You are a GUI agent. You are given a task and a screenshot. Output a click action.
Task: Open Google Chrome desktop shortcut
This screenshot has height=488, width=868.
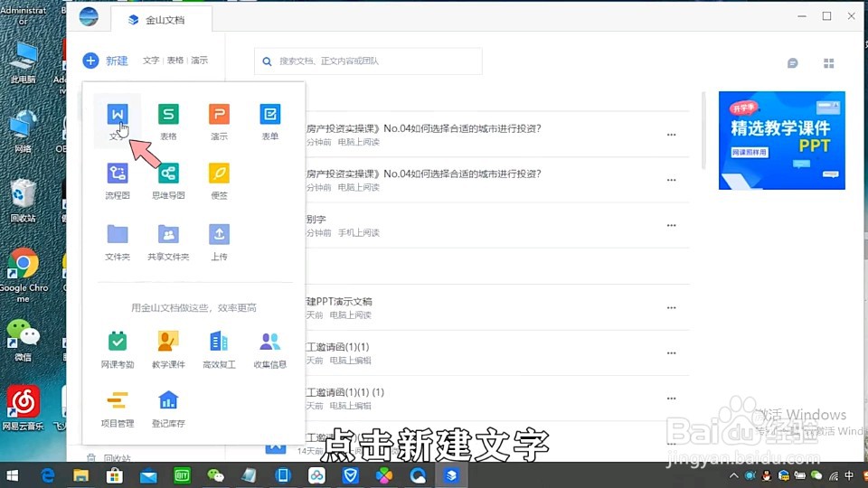(x=24, y=275)
